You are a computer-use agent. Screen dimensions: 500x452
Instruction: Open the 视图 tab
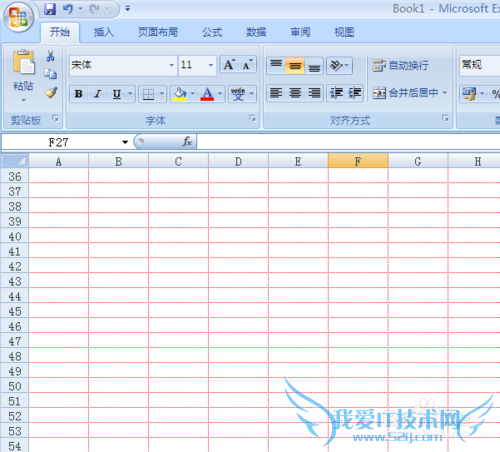(344, 32)
